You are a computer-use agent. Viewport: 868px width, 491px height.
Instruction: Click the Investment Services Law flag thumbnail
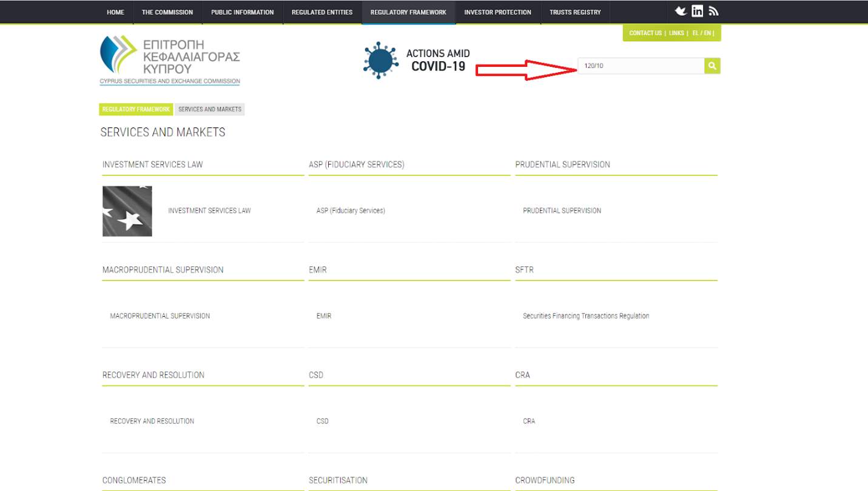127,211
